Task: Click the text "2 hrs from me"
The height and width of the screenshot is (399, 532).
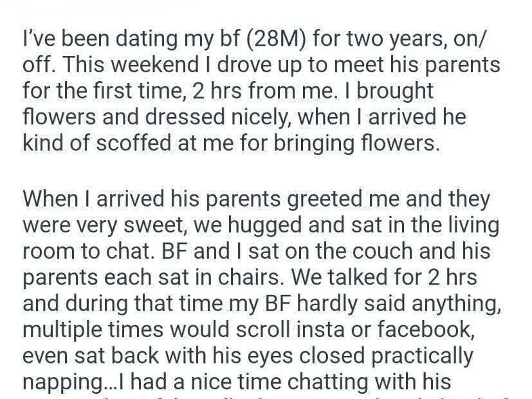Action: [x=255, y=90]
